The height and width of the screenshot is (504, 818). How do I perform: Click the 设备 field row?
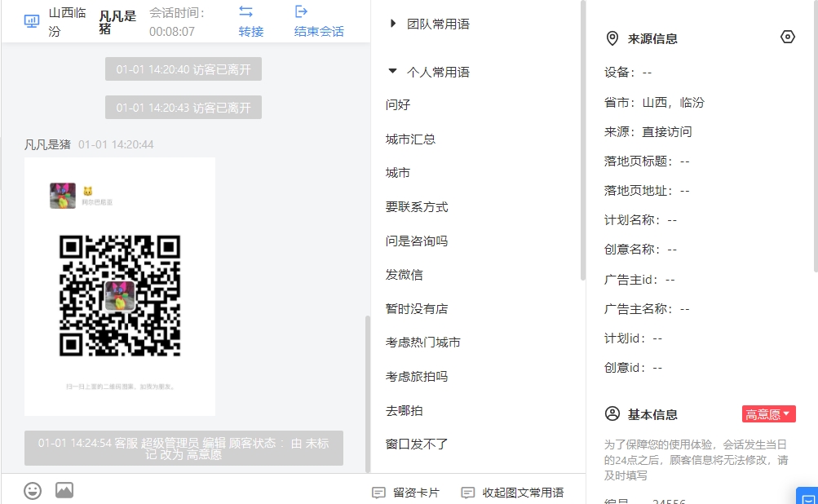click(x=628, y=73)
